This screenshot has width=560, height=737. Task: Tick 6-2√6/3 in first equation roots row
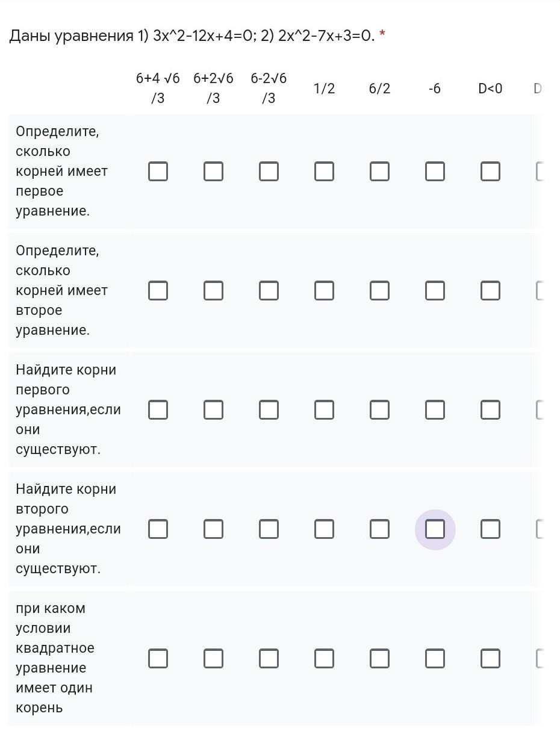[x=269, y=410]
